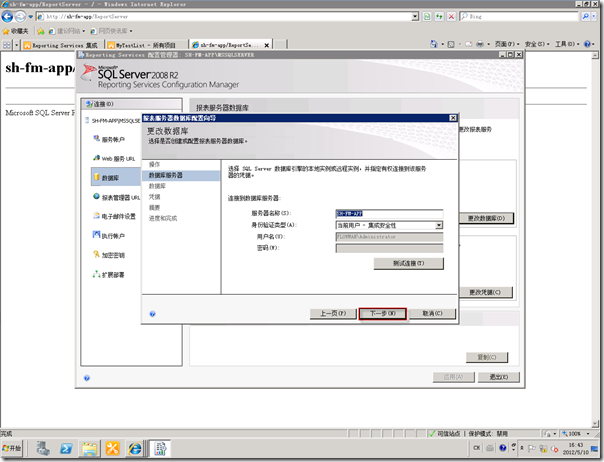Open Execution Account (执行帐户) sidebar item

[x=109, y=235]
